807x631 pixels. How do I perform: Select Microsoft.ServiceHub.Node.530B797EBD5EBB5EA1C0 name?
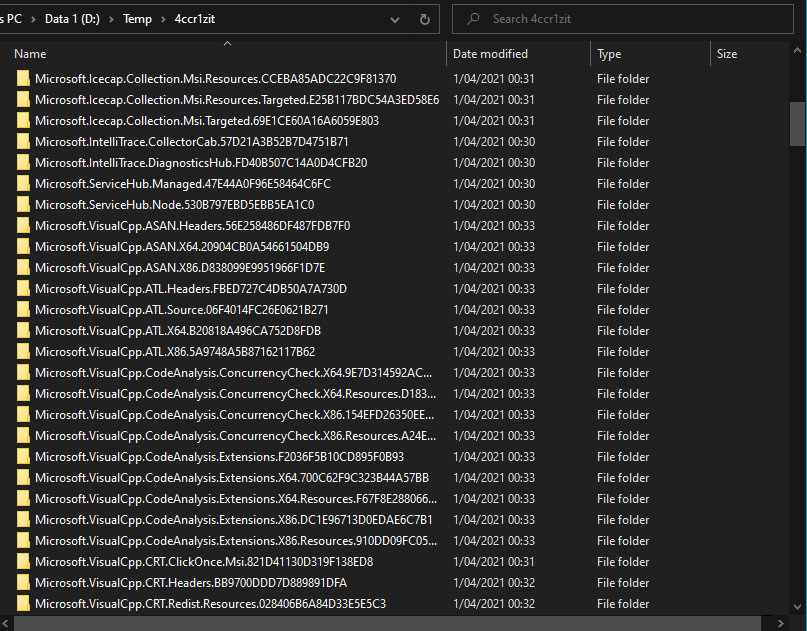(174, 204)
